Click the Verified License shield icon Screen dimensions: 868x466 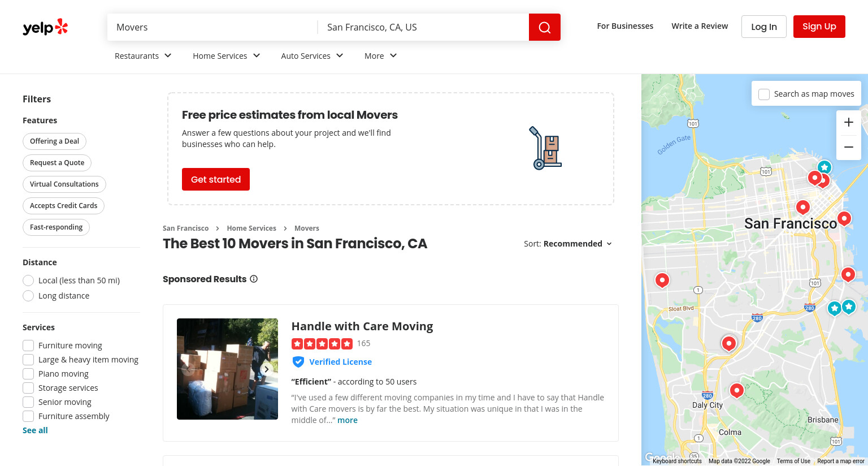point(298,362)
